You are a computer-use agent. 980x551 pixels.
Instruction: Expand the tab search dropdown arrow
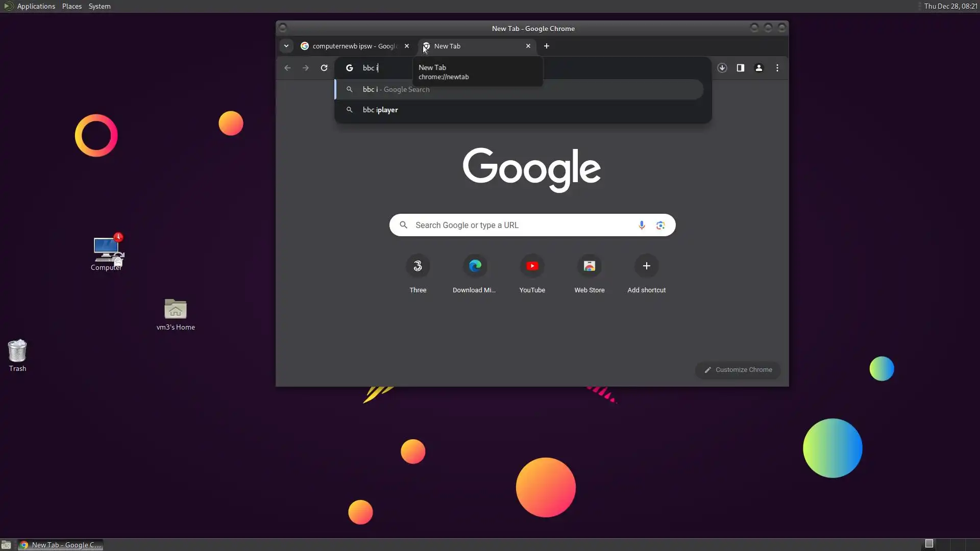tap(286, 46)
